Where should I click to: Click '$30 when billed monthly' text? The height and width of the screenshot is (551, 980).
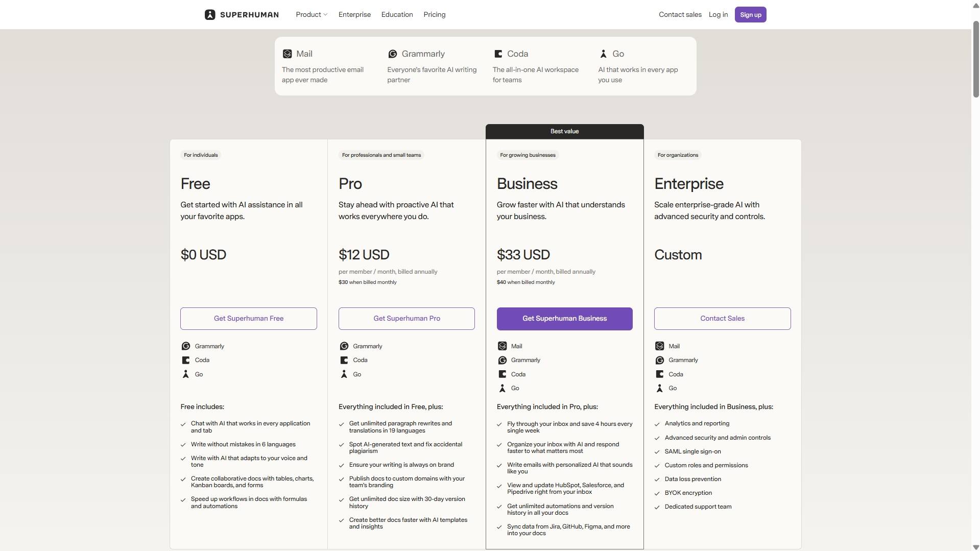click(368, 282)
